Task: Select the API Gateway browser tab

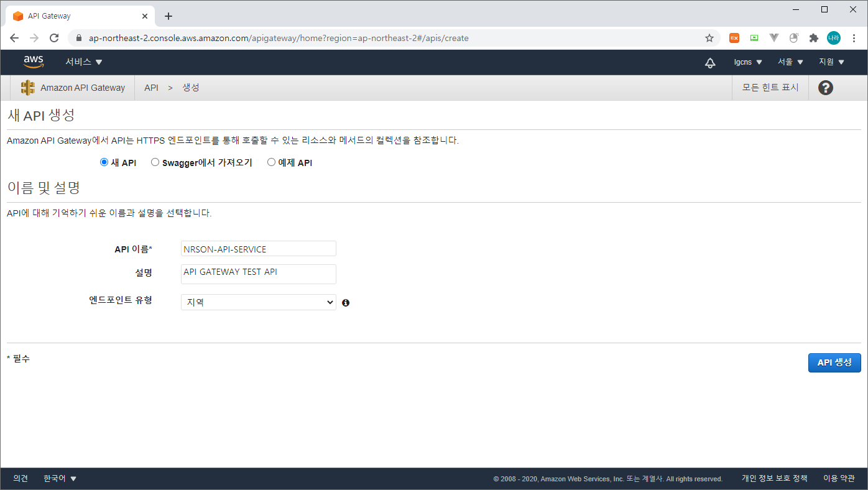Action: pos(79,16)
